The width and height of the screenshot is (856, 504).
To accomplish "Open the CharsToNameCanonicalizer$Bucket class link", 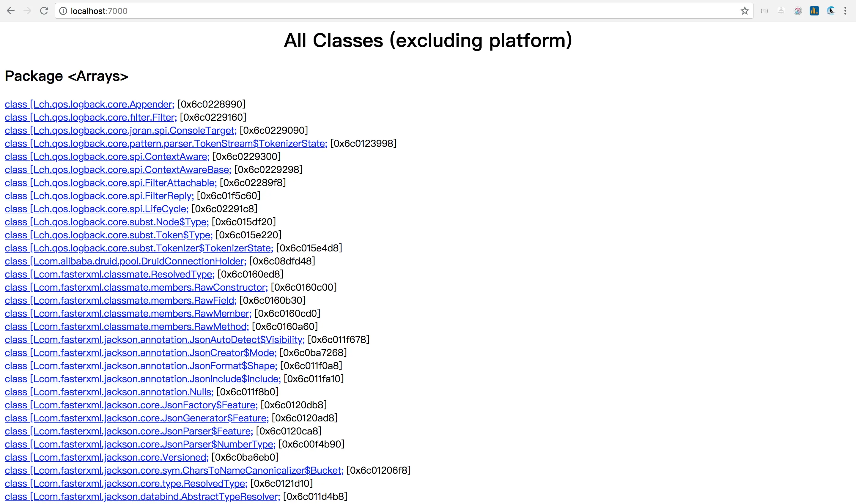I will [x=174, y=470].
